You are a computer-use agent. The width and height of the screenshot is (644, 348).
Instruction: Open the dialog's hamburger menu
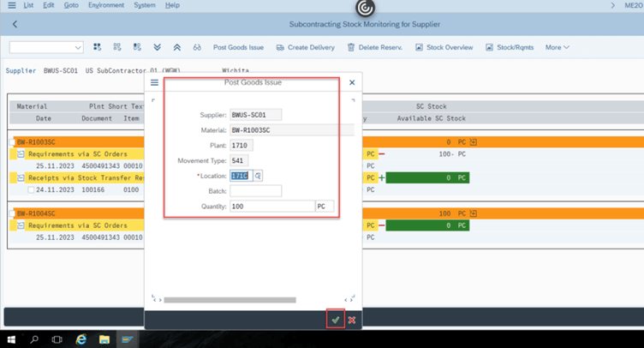point(154,82)
